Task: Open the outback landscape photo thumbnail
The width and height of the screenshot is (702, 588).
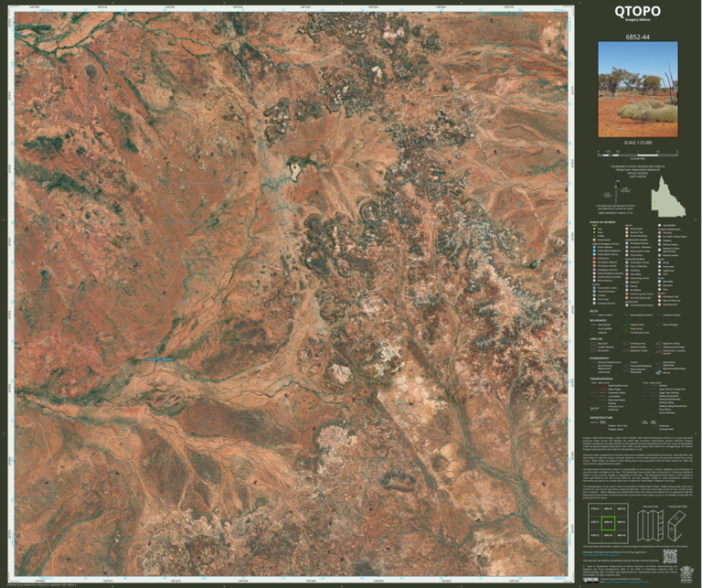Action: tap(638, 90)
